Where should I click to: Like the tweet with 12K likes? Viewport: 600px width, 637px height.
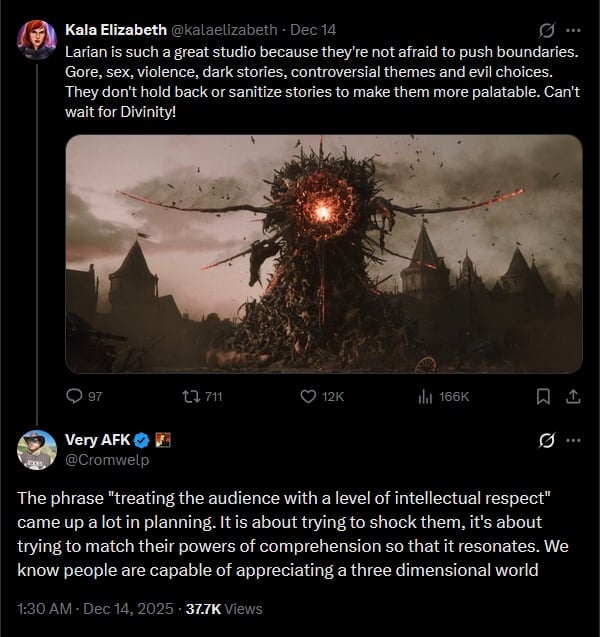pos(308,397)
